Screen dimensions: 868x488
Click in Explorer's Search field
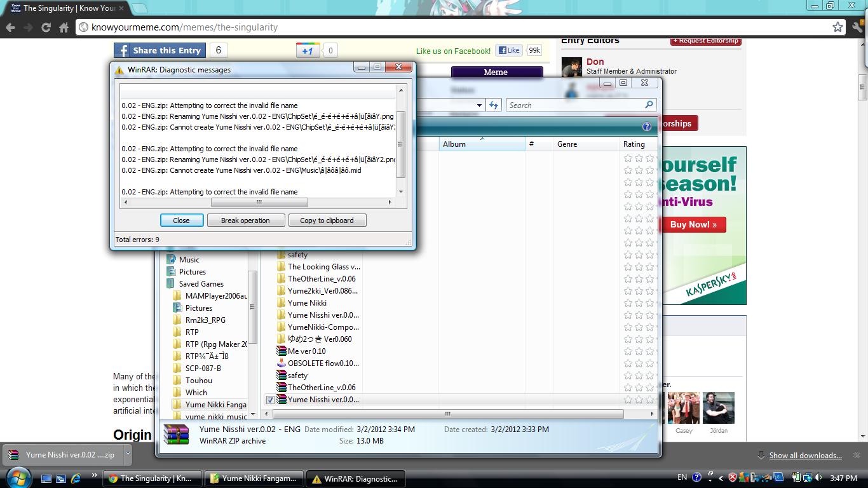pos(575,105)
